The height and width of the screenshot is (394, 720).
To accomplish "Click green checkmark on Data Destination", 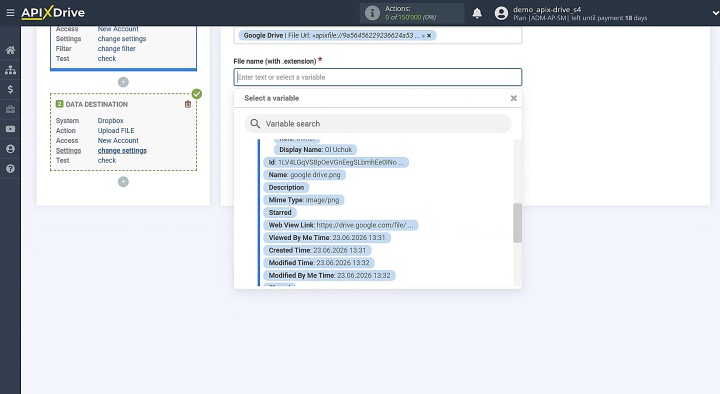I will [x=197, y=94].
